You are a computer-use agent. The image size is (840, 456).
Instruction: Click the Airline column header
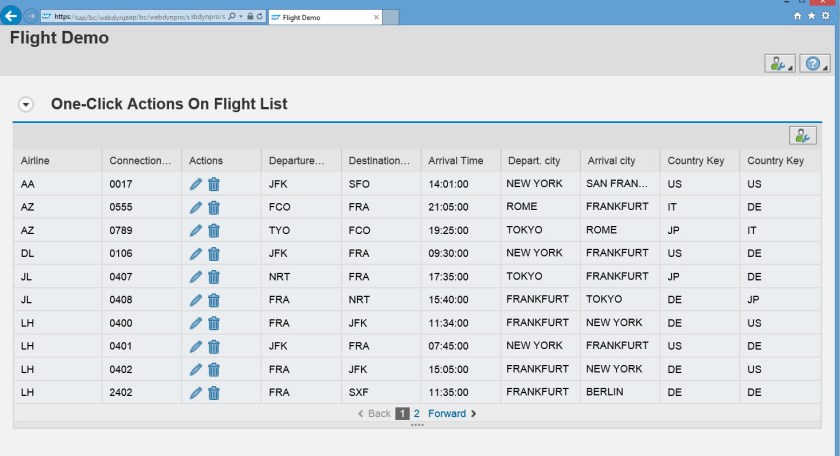click(x=35, y=160)
